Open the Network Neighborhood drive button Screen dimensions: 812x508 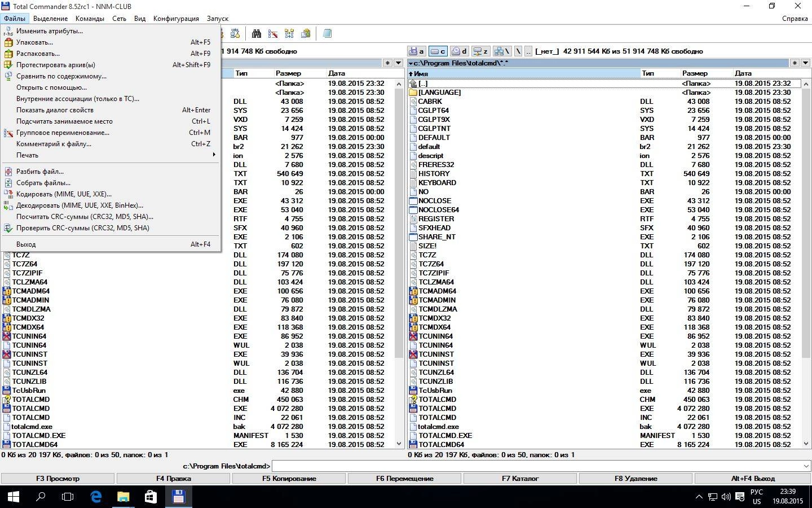pos(502,51)
